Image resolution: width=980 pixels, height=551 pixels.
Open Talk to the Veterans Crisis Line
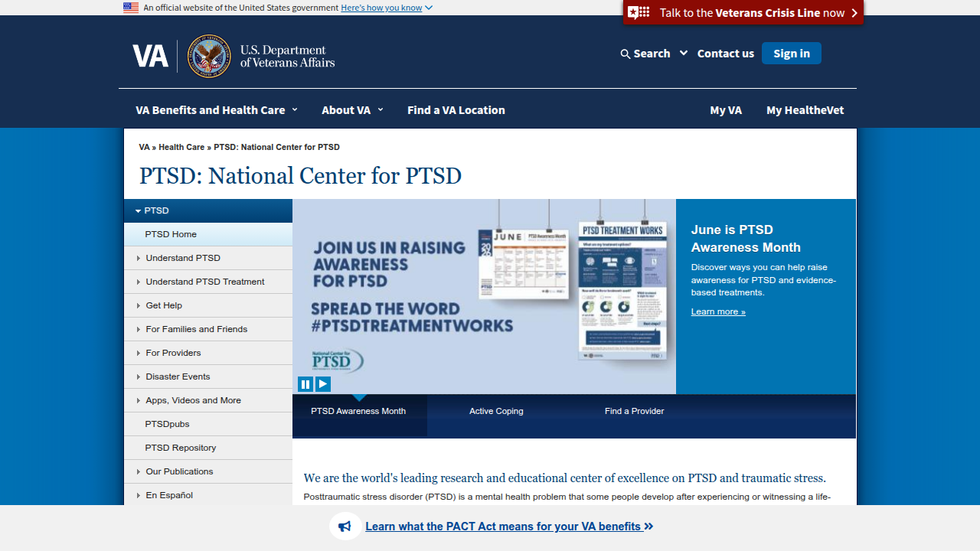pyautogui.click(x=743, y=12)
